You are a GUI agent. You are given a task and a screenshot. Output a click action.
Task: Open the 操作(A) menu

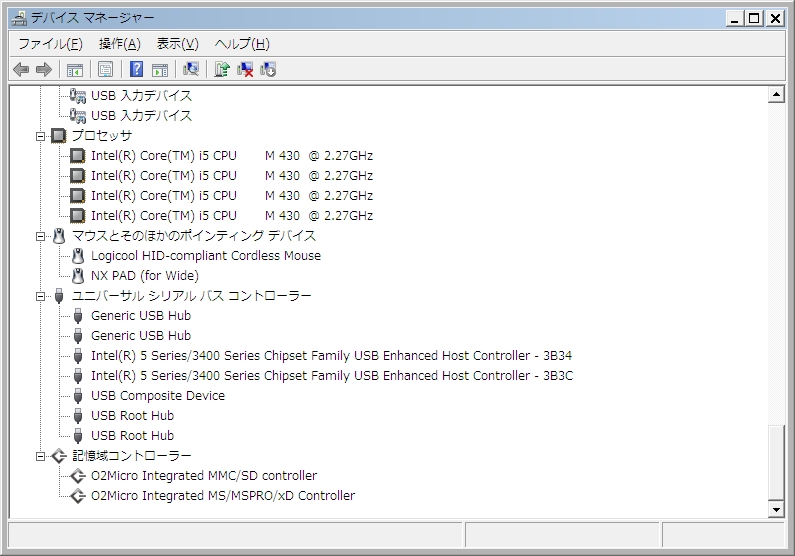pos(120,44)
